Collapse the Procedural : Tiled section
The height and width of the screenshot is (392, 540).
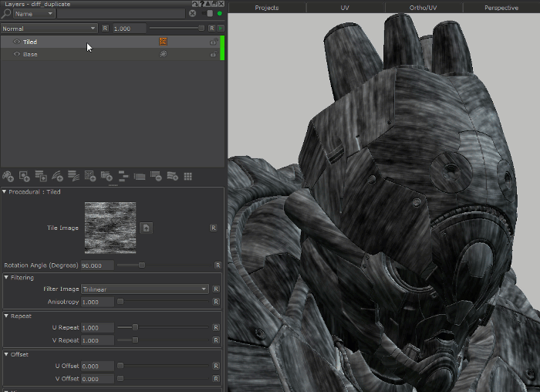click(5, 192)
